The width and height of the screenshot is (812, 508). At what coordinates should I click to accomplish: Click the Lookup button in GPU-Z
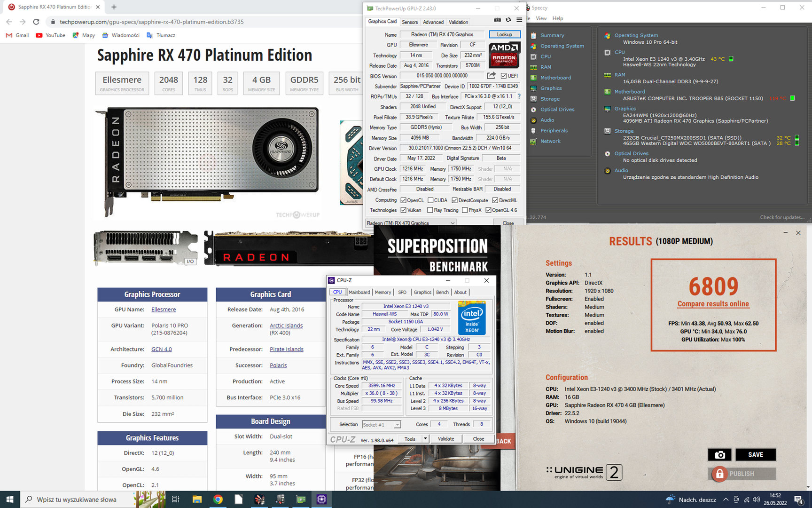coord(505,34)
